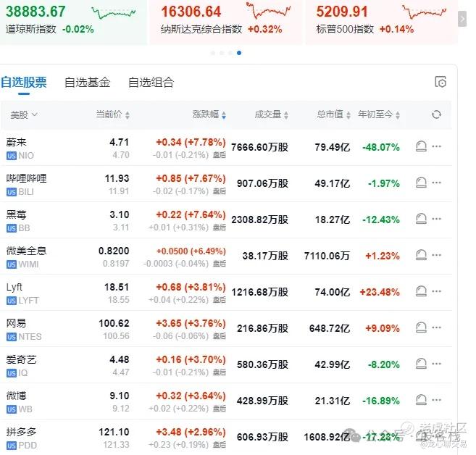Image resolution: width=476 pixels, height=455 pixels.
Task: Switch to 自选基金 tab
Action: [x=88, y=83]
